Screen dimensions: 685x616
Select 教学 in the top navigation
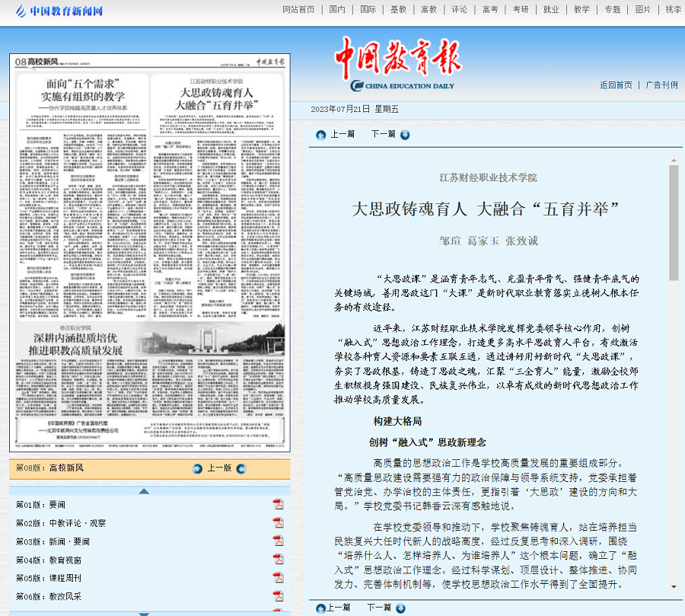[582, 10]
